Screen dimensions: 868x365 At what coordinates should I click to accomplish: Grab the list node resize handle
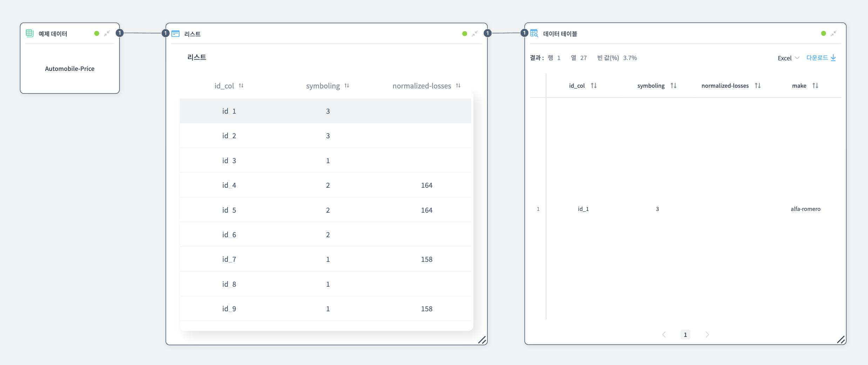[482, 340]
